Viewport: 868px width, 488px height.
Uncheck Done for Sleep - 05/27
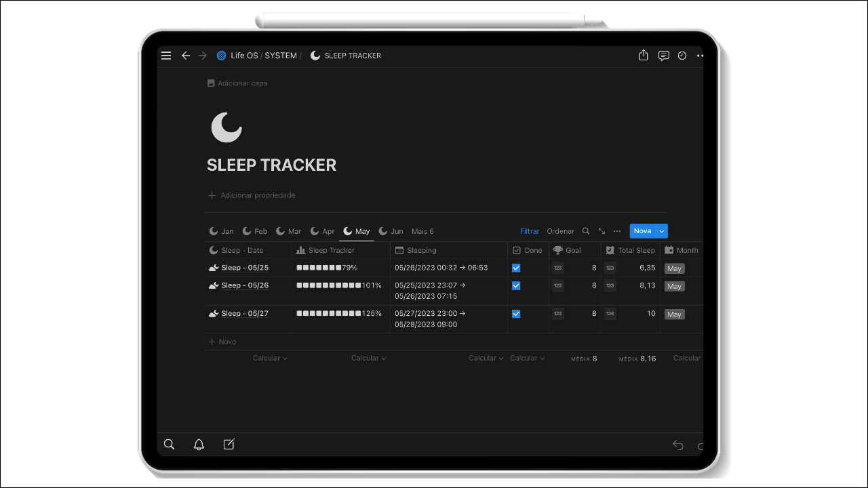[516, 314]
